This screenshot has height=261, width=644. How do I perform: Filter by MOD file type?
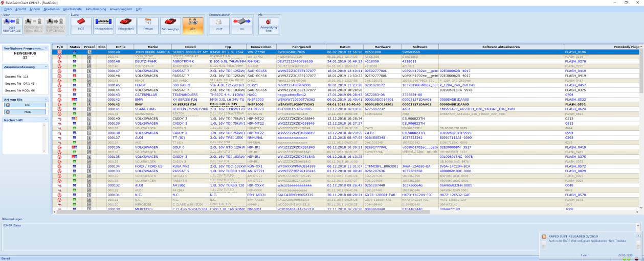click(25, 111)
